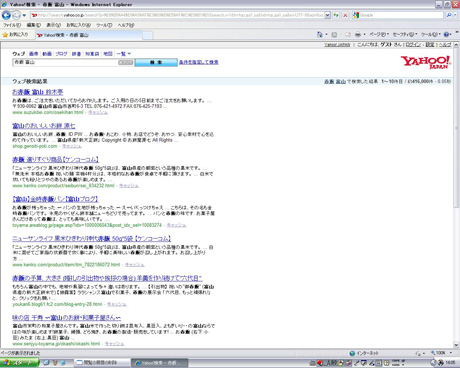This screenshot has width=460, height=368.
Task: Click the search magnifier next to Google box
Action: [449, 15]
